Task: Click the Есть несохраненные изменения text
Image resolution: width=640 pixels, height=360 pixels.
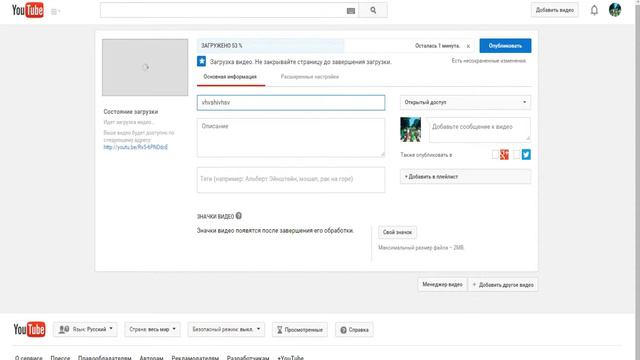Action: pyautogui.click(x=489, y=61)
